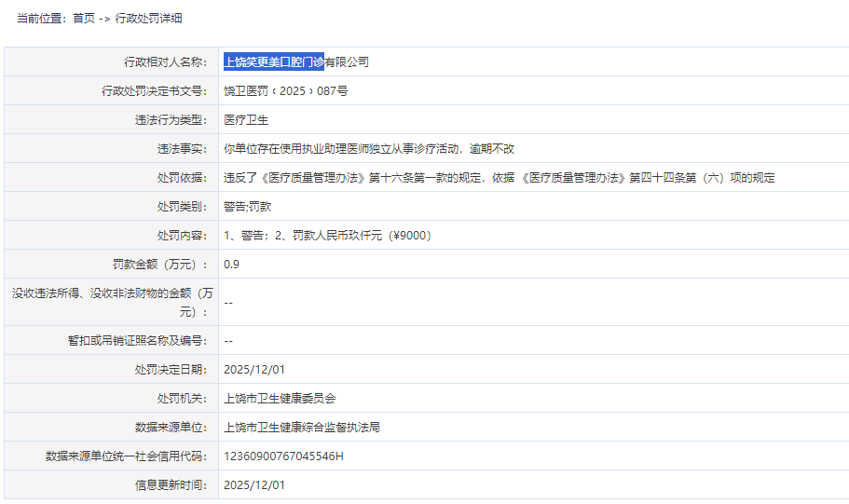Select the violation facts text about 执业助理医师

coord(369,149)
